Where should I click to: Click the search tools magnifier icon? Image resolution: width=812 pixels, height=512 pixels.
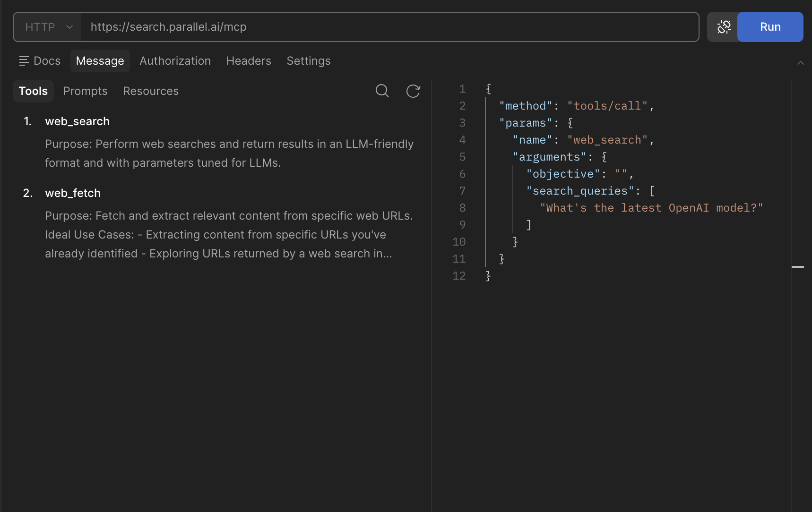coord(382,91)
